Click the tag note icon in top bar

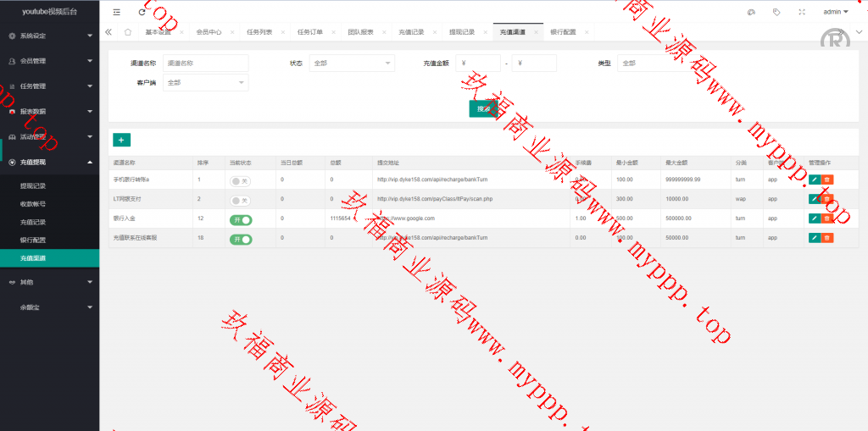pyautogui.click(x=776, y=12)
